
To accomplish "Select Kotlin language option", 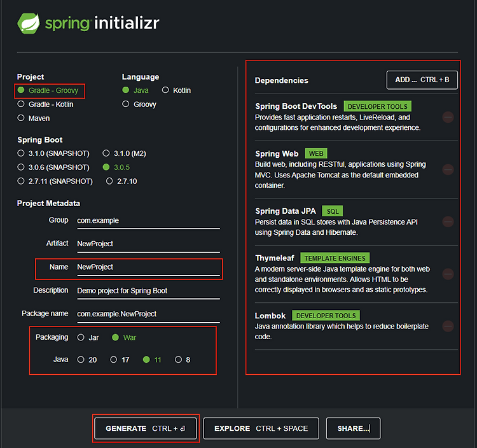I will 176,90.
